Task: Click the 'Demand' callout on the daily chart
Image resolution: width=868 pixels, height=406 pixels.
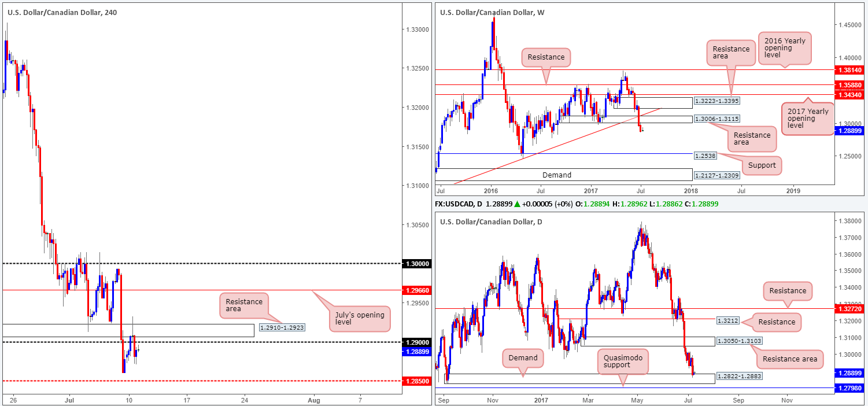Action: click(x=523, y=357)
